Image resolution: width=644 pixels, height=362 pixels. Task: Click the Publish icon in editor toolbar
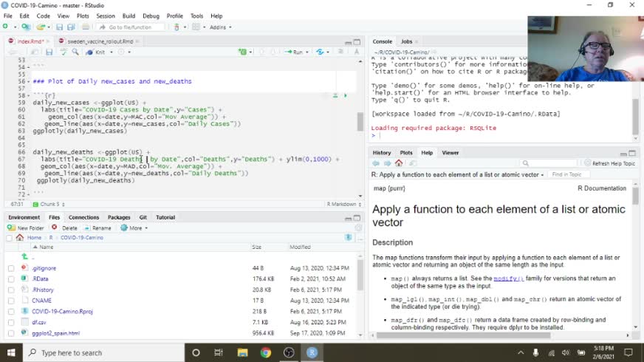(x=320, y=52)
